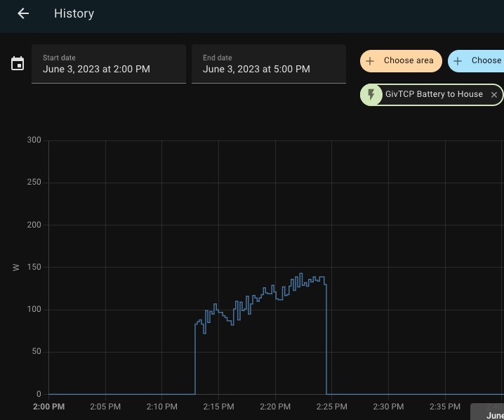Click the blue Choose button
This screenshot has width=504, height=420.
476,61
